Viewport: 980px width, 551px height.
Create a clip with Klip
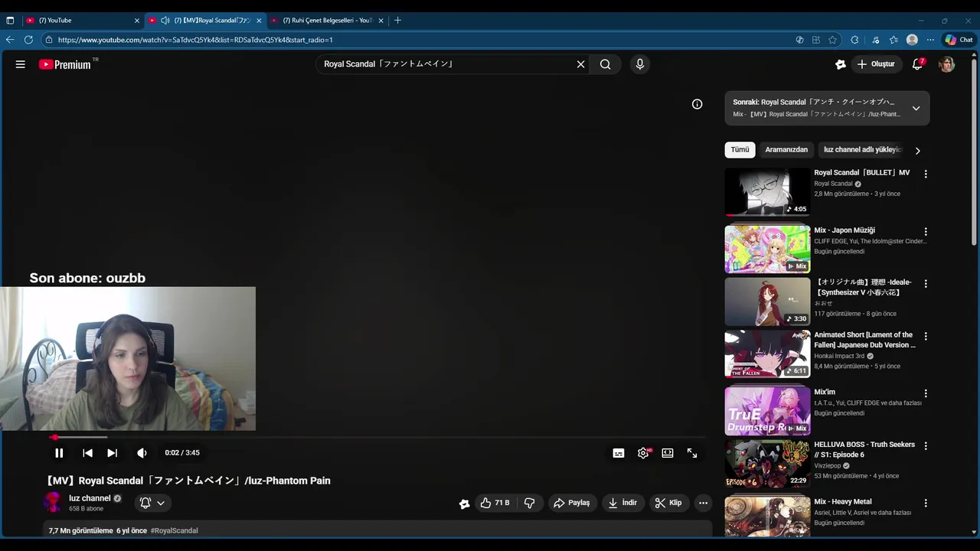point(668,503)
